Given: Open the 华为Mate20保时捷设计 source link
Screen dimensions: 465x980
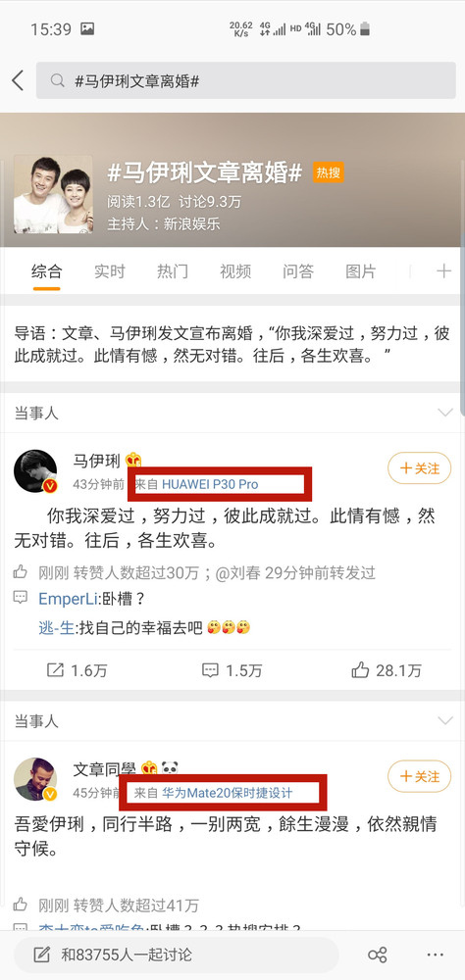Looking at the screenshot, I should [228, 793].
